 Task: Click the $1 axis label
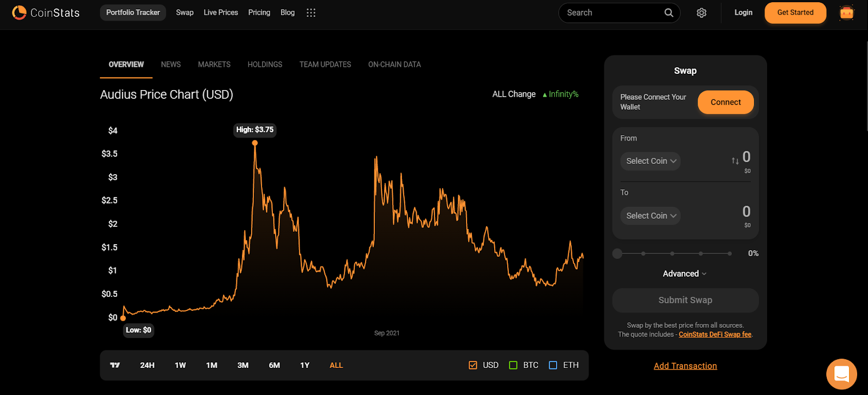(113, 270)
